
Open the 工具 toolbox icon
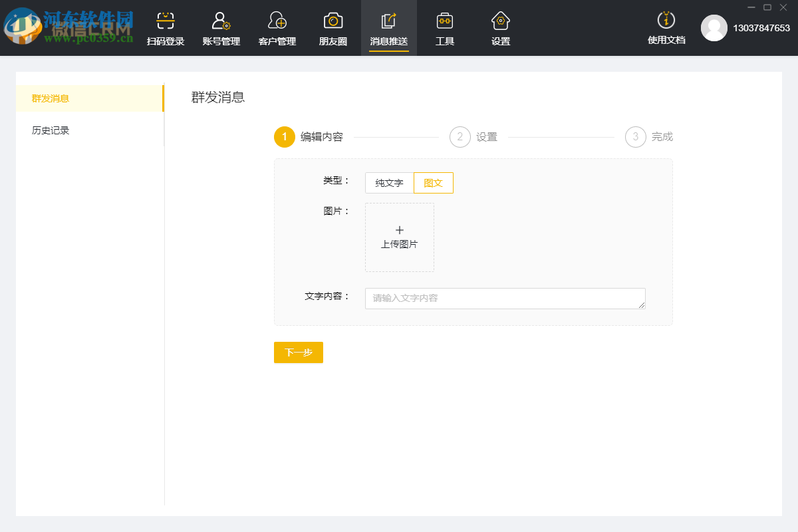click(x=444, y=28)
